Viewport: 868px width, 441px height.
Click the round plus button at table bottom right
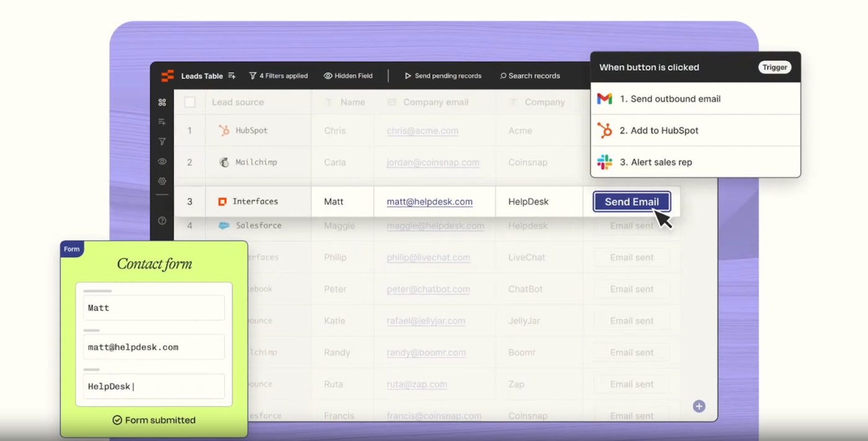click(699, 406)
